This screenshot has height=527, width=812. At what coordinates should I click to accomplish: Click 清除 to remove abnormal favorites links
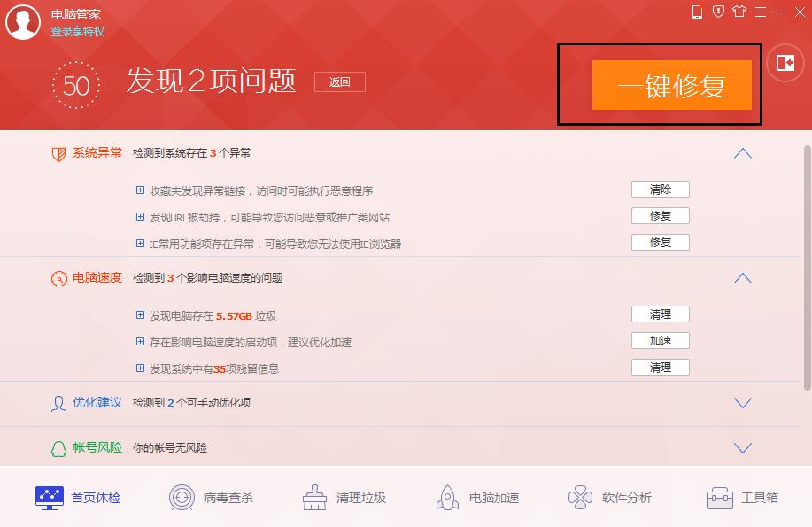[x=660, y=189]
